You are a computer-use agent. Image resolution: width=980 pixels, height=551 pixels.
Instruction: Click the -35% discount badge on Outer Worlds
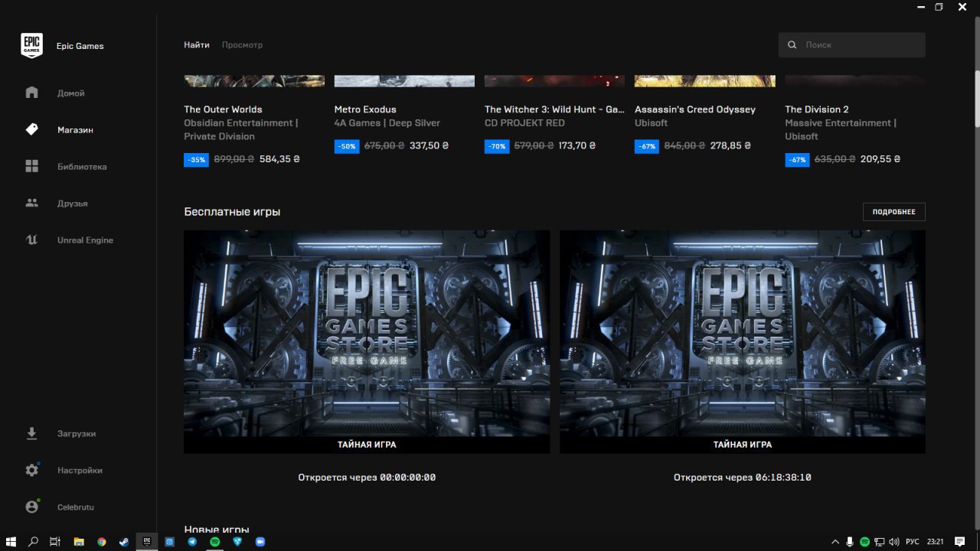click(196, 160)
